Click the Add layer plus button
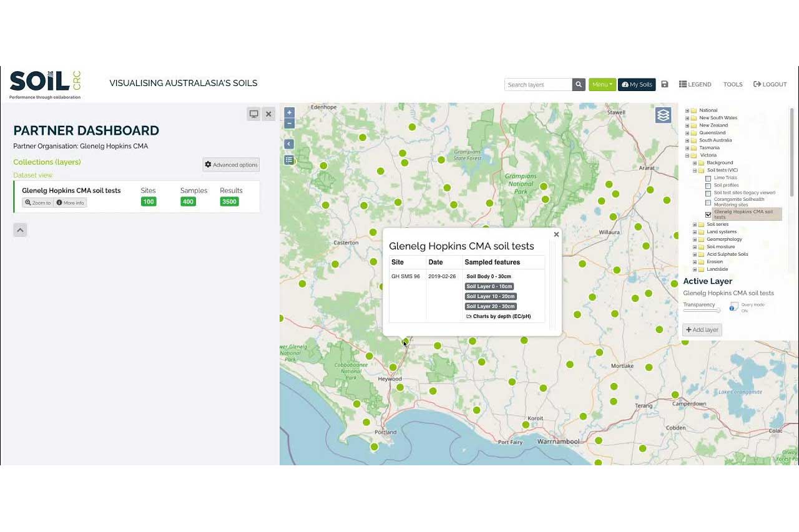The height and width of the screenshot is (532, 799). pyautogui.click(x=702, y=330)
